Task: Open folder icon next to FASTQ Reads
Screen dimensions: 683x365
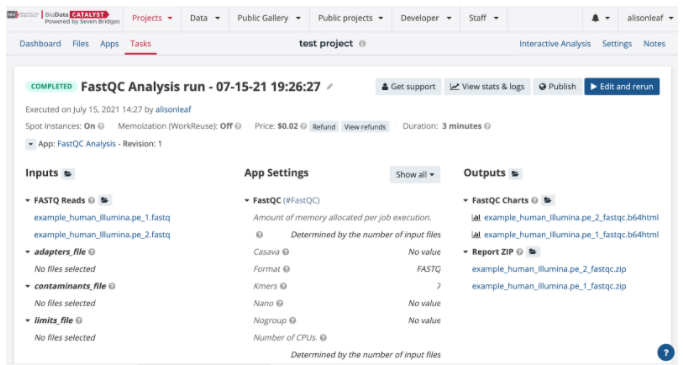Action: [x=105, y=200]
